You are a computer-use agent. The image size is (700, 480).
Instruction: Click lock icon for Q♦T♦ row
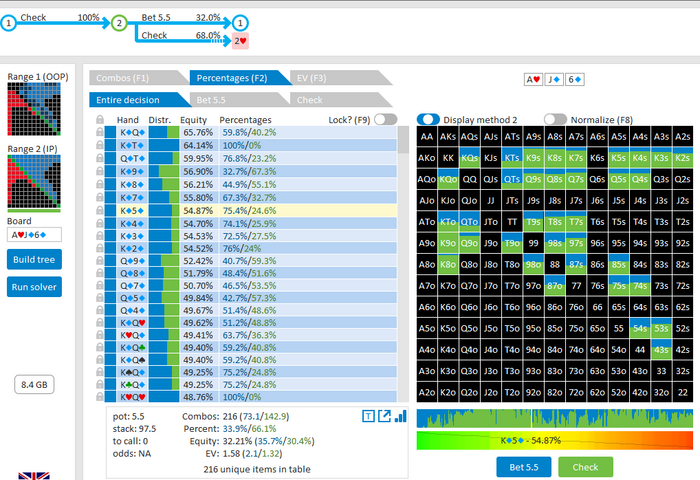100,159
